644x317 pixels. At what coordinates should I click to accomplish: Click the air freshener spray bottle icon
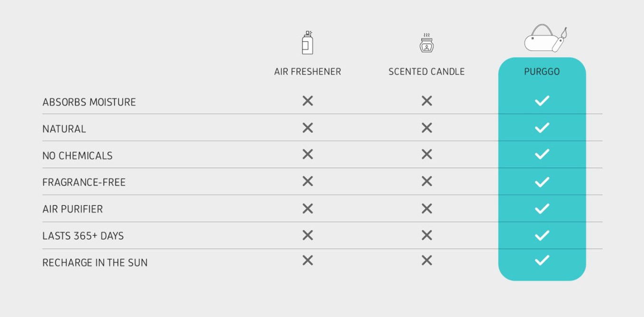coord(308,42)
